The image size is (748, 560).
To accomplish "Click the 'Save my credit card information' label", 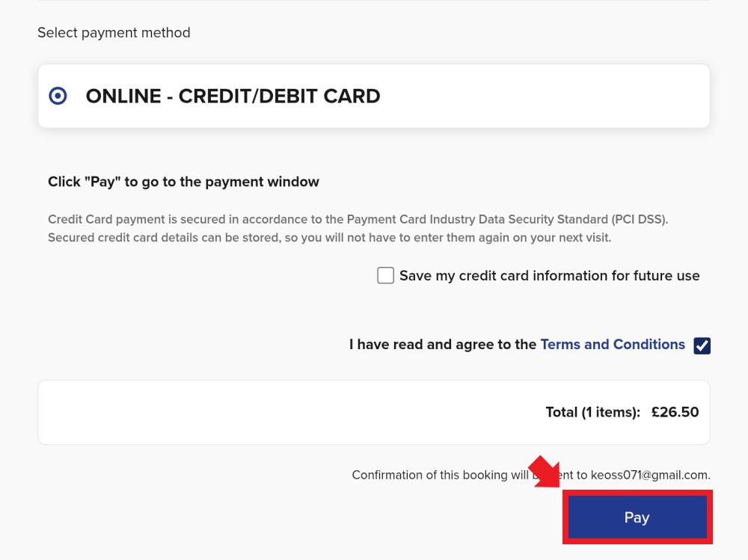I will (x=549, y=276).
